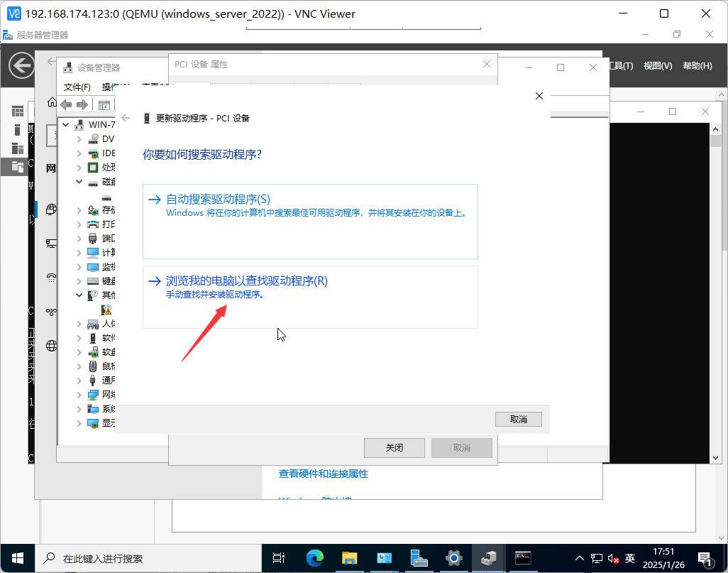
Task: Select the 其他 other devices question-mark icon
Action: (94, 295)
